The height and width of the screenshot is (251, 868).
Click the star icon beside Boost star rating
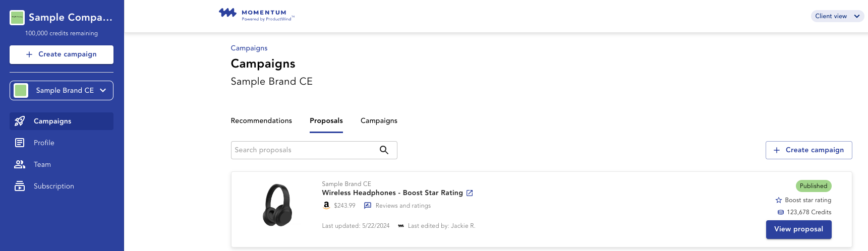click(779, 200)
